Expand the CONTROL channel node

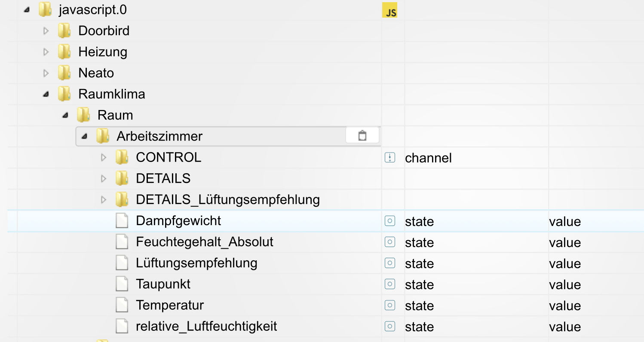pos(103,157)
